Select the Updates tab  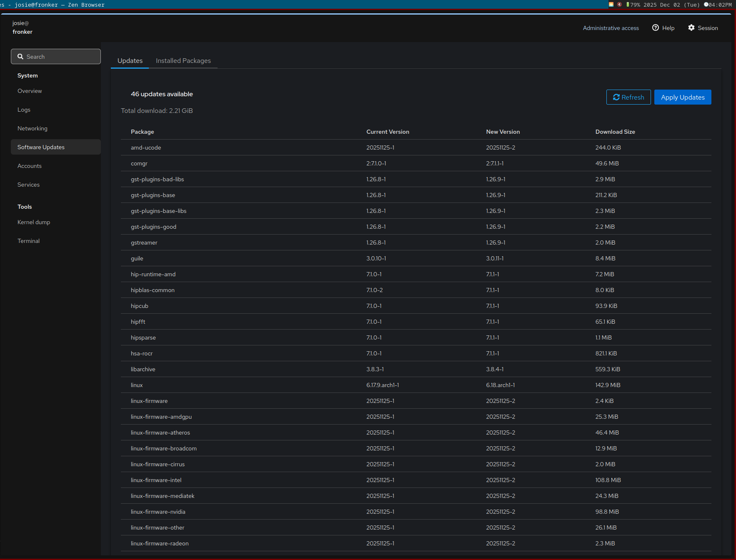pos(130,61)
